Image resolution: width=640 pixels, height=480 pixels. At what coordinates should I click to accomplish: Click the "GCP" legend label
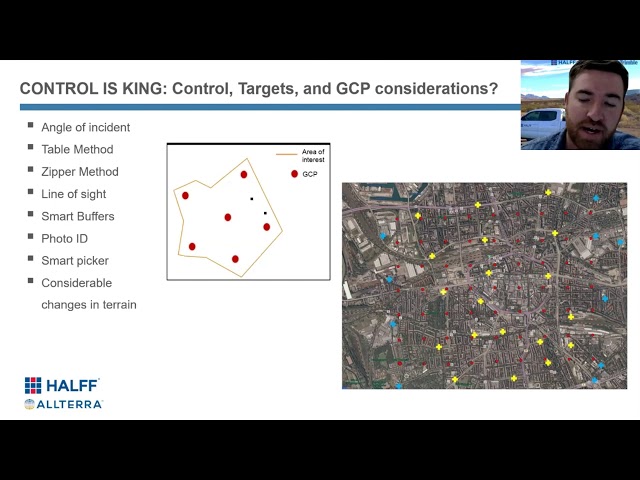310,174
